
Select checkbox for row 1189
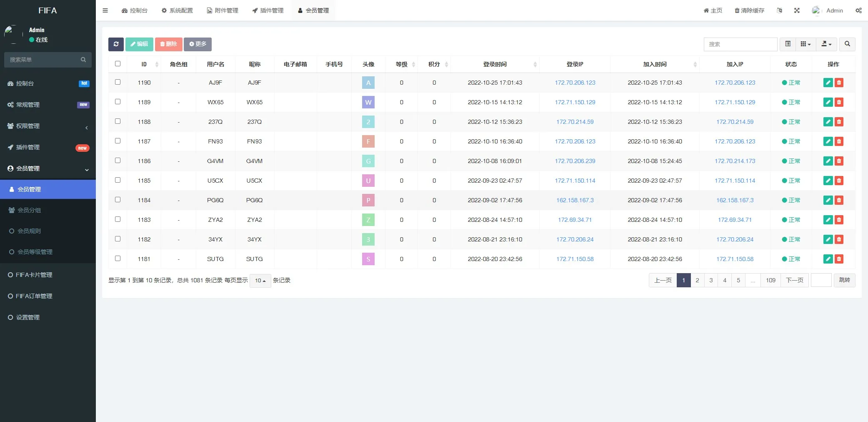(x=118, y=102)
